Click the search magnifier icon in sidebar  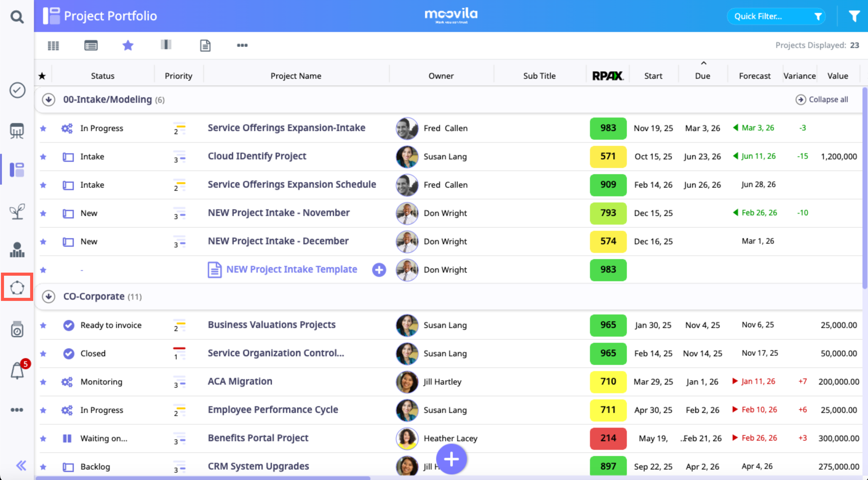tap(17, 16)
